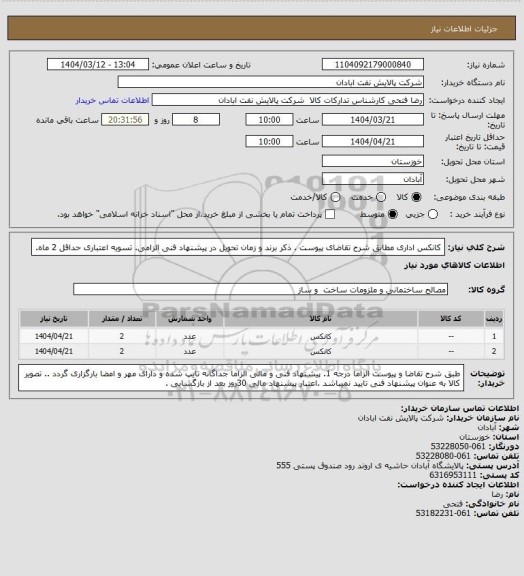Click the remaining days field showing 8
The image size is (524, 576).
coord(196,120)
